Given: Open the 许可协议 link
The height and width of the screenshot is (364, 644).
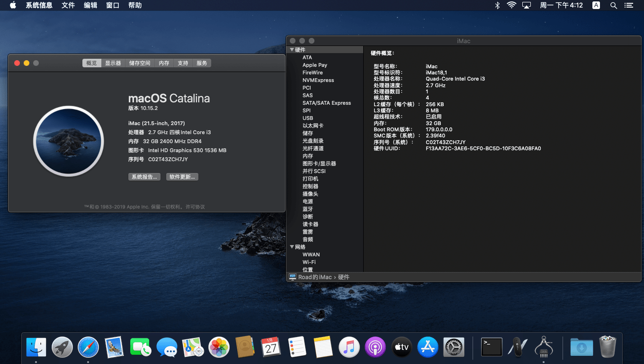Looking at the screenshot, I should pyautogui.click(x=195, y=207).
